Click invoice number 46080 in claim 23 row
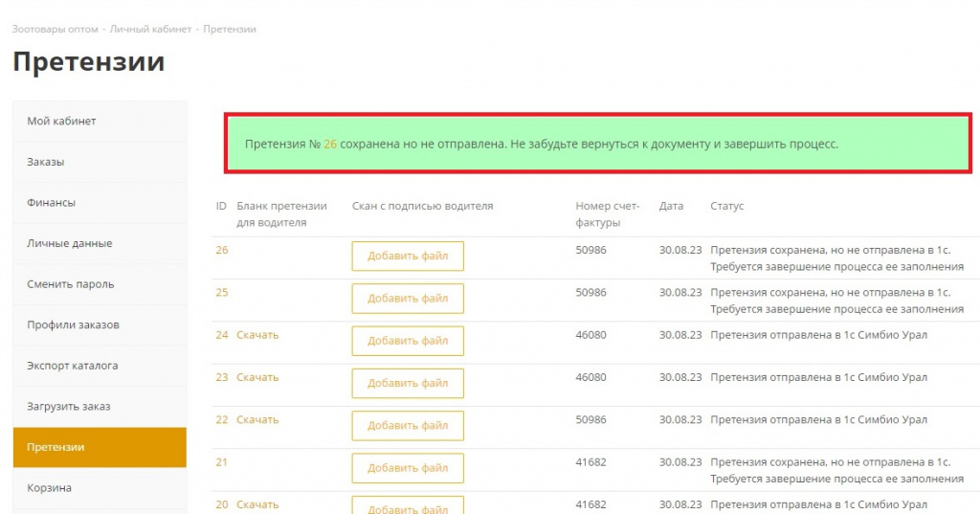Viewport: 980px width, 514px height. click(x=590, y=377)
